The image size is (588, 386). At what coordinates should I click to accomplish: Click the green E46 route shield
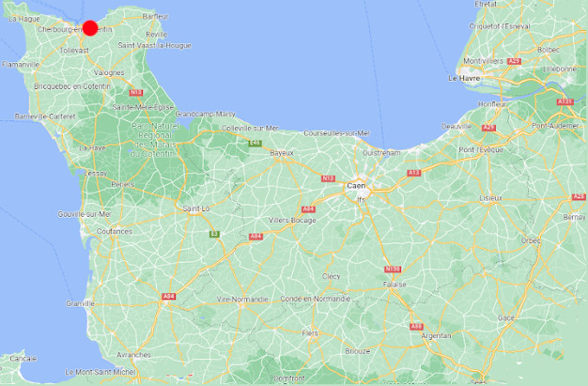[255, 144]
